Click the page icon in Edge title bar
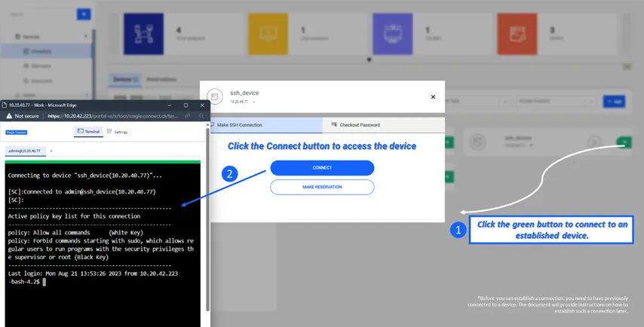The image size is (644, 327). (x=4, y=105)
